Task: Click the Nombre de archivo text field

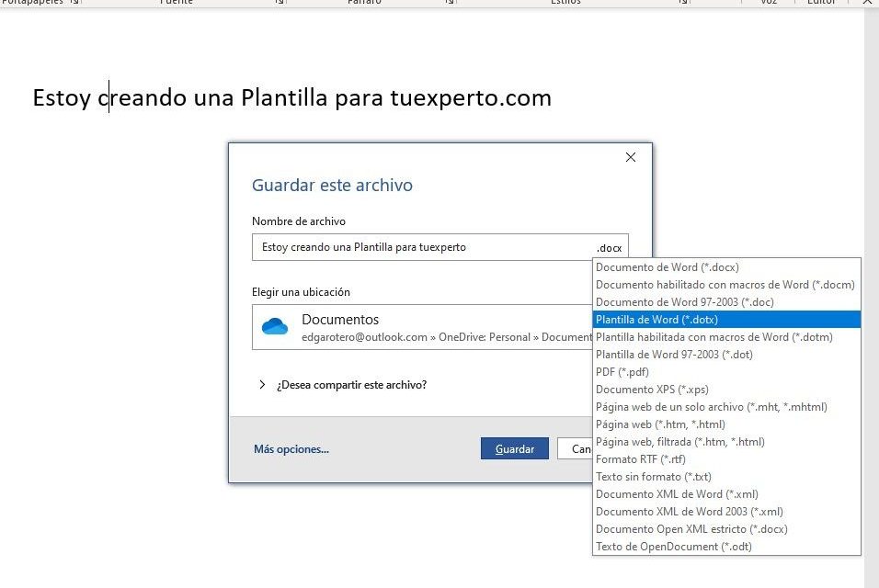Action: point(423,247)
